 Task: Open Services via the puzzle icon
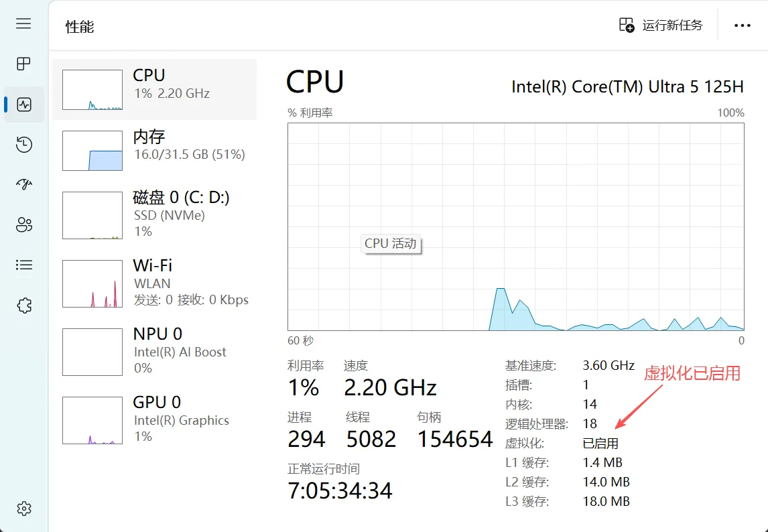coord(23,305)
